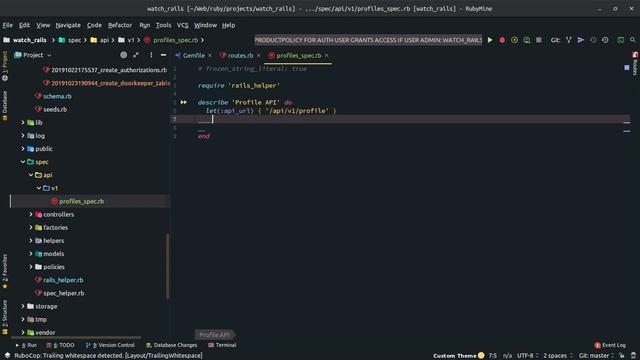
Task: Click the Git push arrow icon
Action: tap(580, 40)
